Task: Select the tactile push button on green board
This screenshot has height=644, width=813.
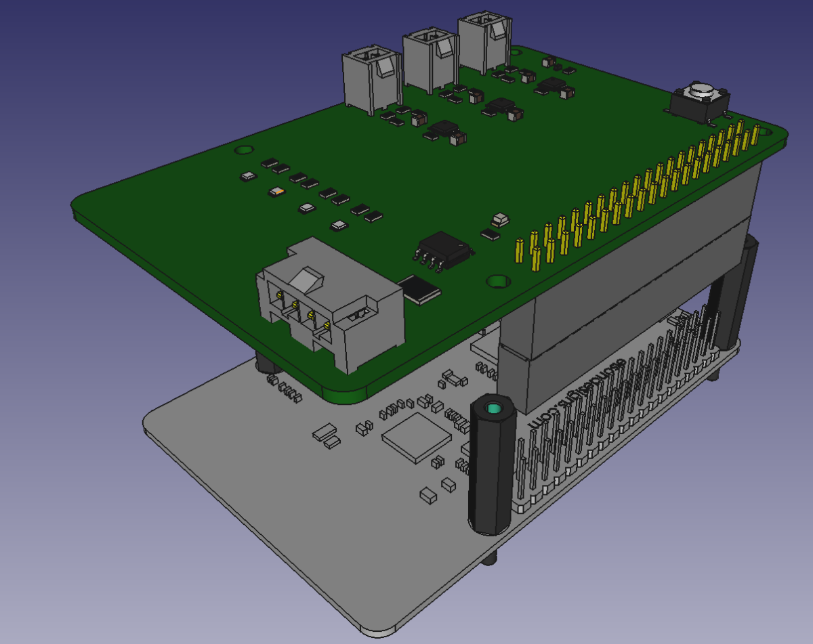Action: [699, 102]
